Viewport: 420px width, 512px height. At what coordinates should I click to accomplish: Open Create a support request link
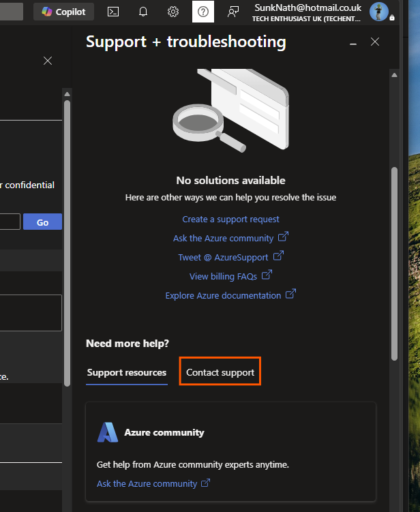[x=230, y=219]
